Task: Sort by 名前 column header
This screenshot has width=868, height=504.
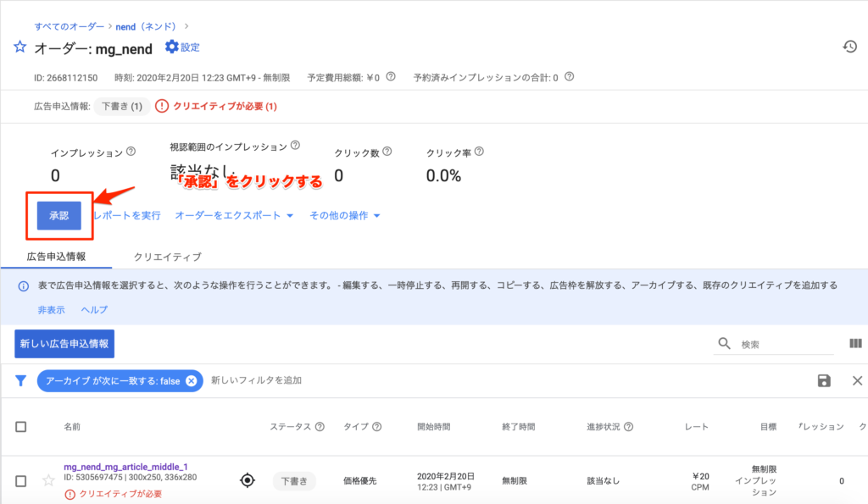Action: point(72,427)
